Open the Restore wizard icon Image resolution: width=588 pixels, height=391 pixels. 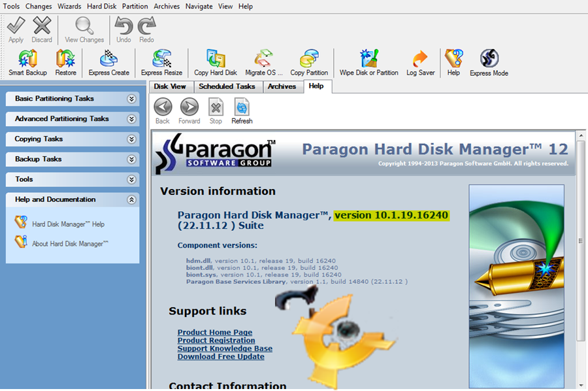[65, 60]
